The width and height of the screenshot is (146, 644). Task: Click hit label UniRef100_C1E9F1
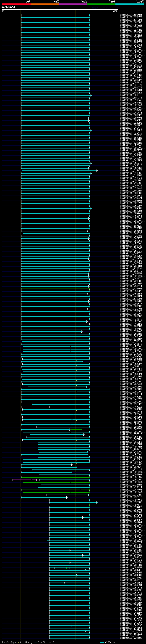point(131,442)
